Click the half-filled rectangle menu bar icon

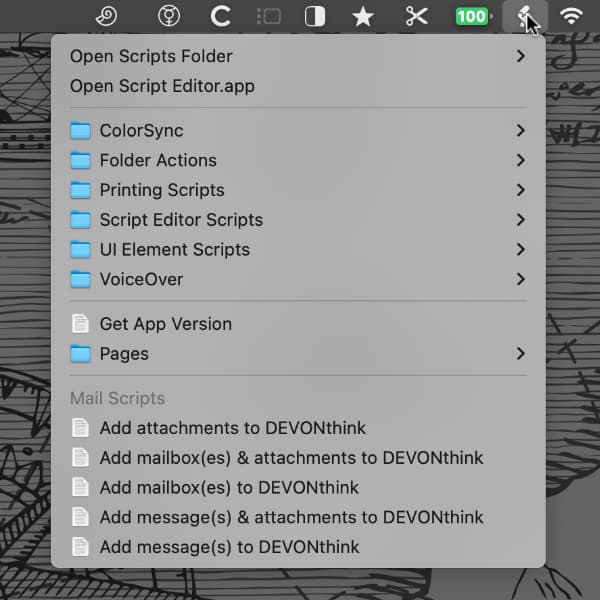point(315,17)
